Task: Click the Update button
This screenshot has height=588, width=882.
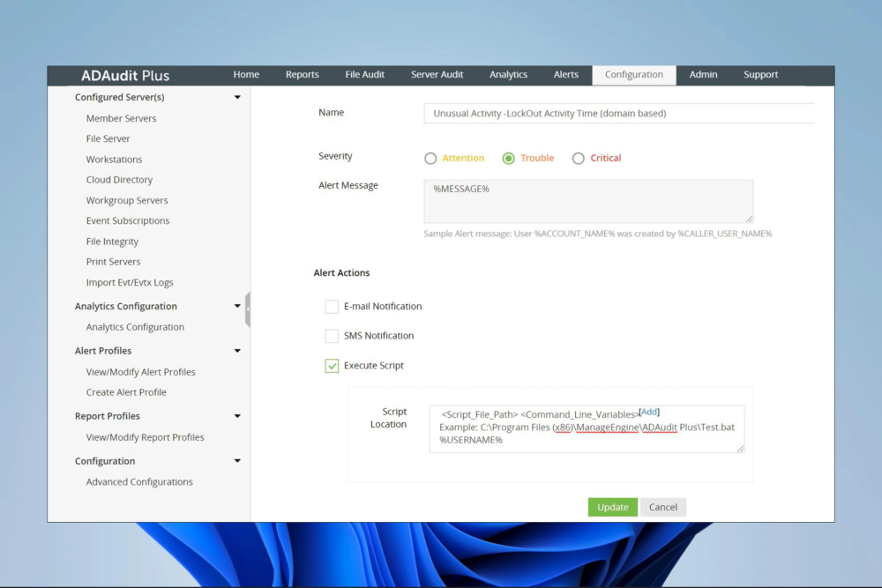Action: pos(613,507)
